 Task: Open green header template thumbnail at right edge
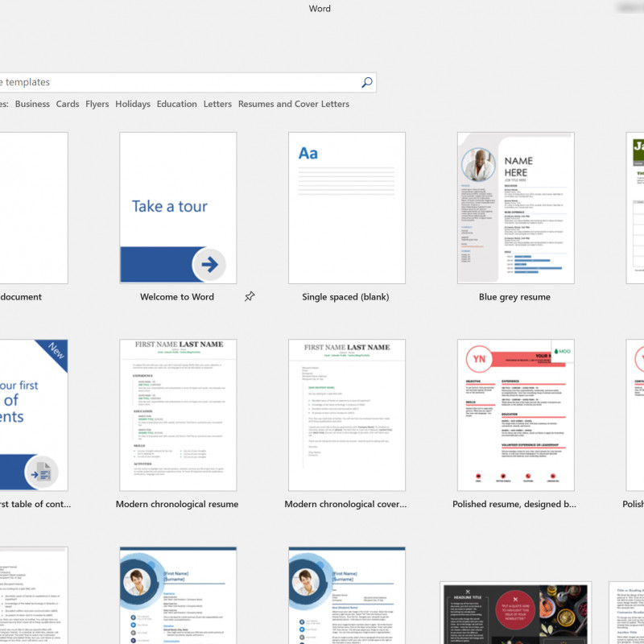point(635,208)
